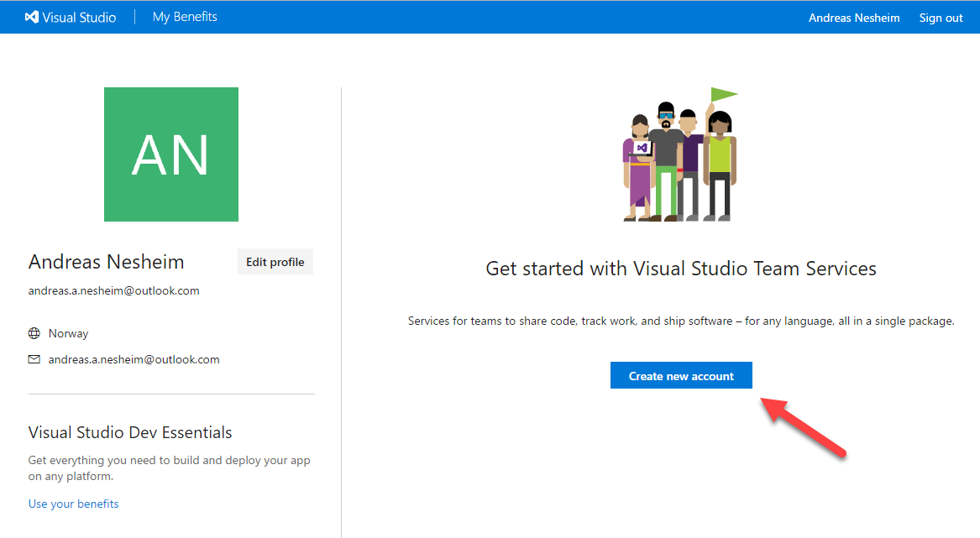Screen dimensions: 980x538
Task: Sign out of the account
Action: coord(941,18)
